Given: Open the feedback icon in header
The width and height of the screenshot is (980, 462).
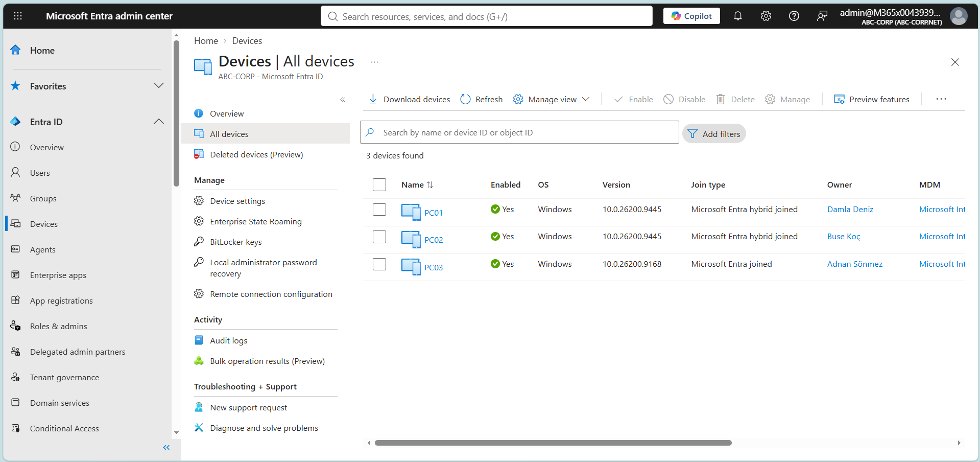Looking at the screenshot, I should click(822, 16).
